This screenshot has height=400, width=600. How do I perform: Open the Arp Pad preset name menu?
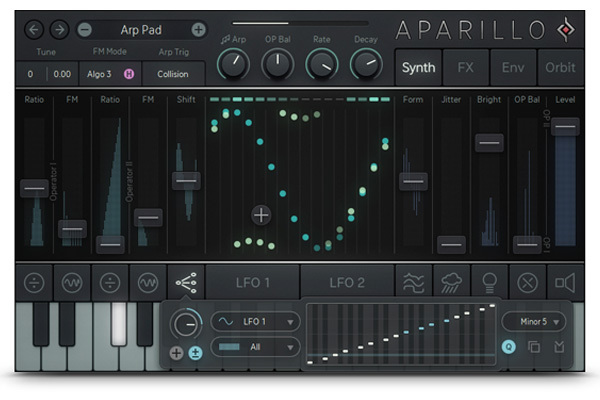pyautogui.click(x=141, y=30)
